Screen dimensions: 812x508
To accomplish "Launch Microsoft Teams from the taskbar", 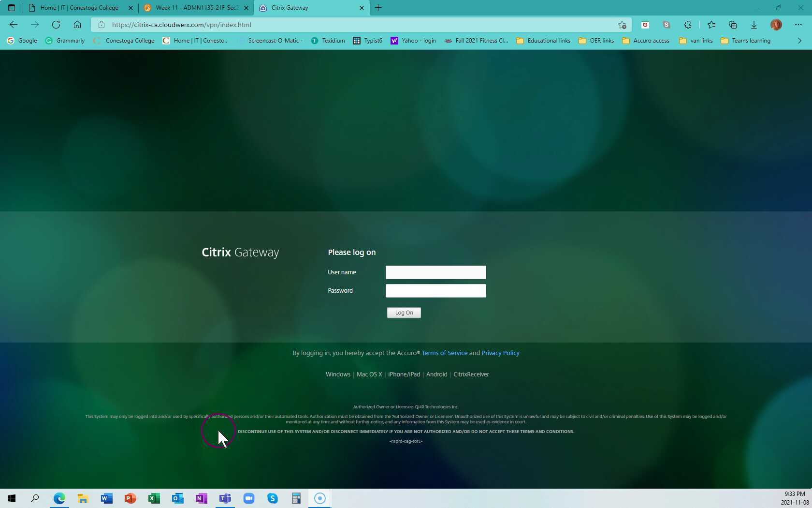I will pos(225,498).
